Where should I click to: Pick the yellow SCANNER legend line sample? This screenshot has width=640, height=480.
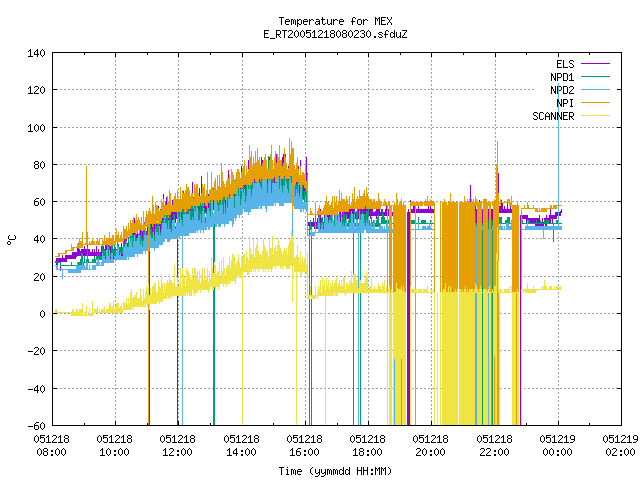[x=595, y=116]
